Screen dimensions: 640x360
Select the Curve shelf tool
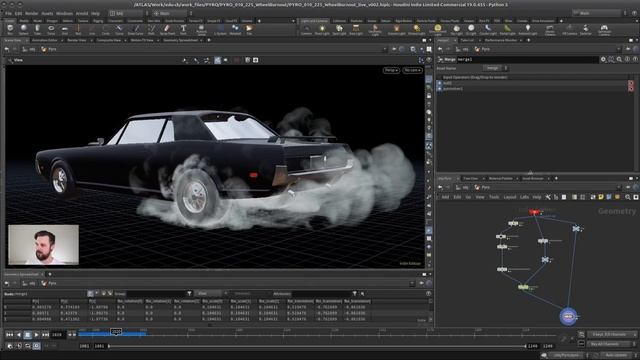click(x=119, y=29)
